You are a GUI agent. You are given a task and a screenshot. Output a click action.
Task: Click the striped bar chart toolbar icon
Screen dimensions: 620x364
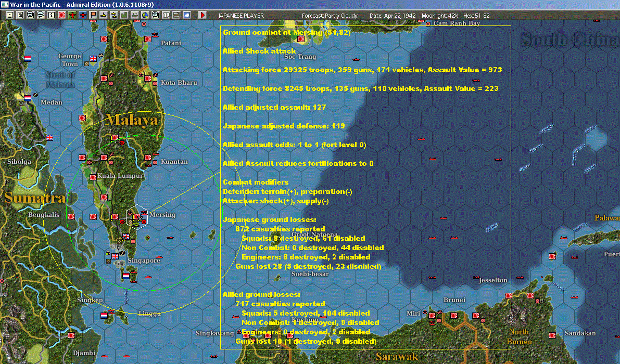tap(176, 15)
